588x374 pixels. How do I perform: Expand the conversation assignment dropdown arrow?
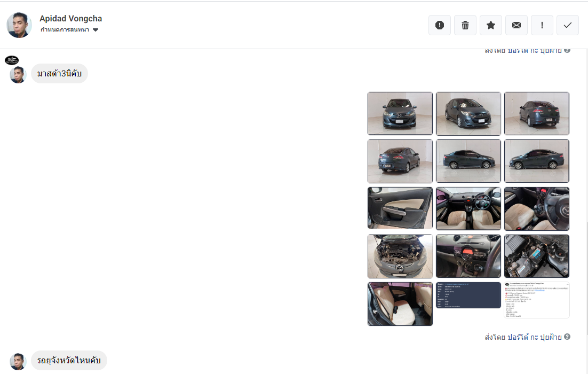tap(96, 30)
